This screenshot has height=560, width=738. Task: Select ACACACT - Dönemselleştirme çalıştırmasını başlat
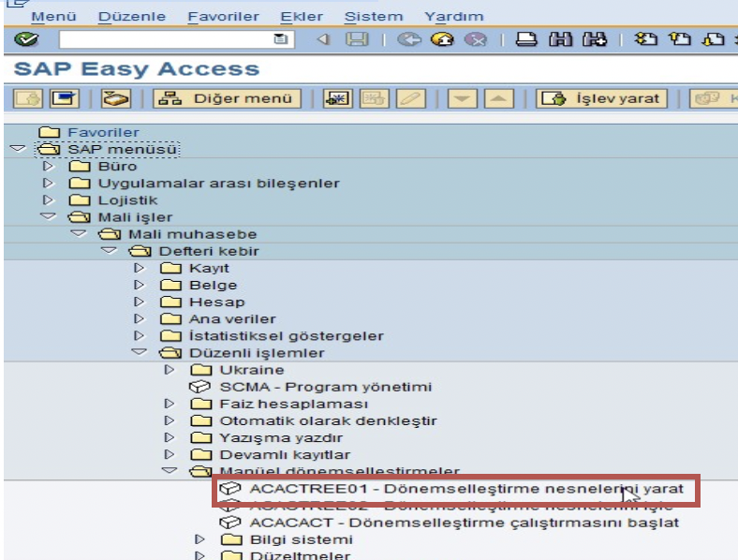(x=465, y=523)
